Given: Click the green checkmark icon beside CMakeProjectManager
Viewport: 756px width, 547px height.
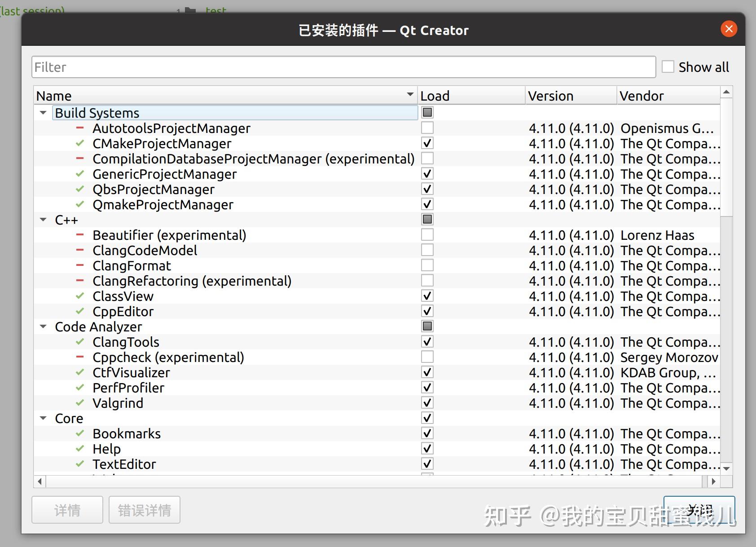Looking at the screenshot, I should point(80,143).
